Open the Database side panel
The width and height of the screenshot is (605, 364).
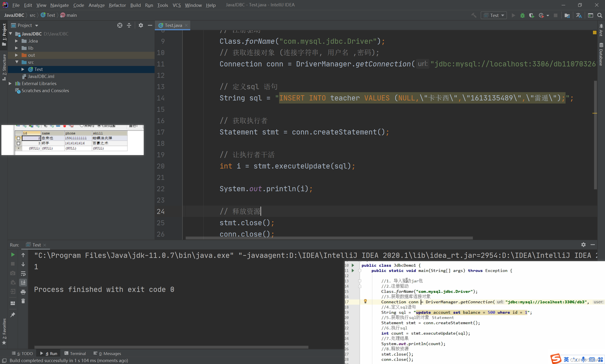601,55
